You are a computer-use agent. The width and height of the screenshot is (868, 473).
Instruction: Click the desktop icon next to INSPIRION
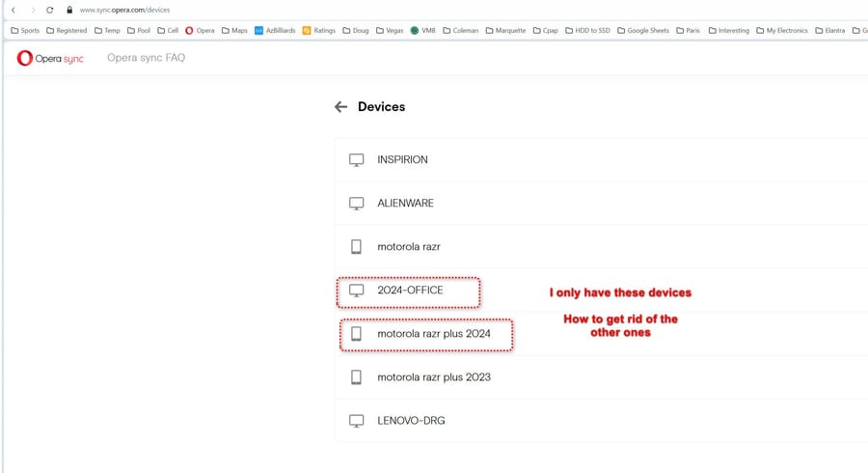(357, 160)
